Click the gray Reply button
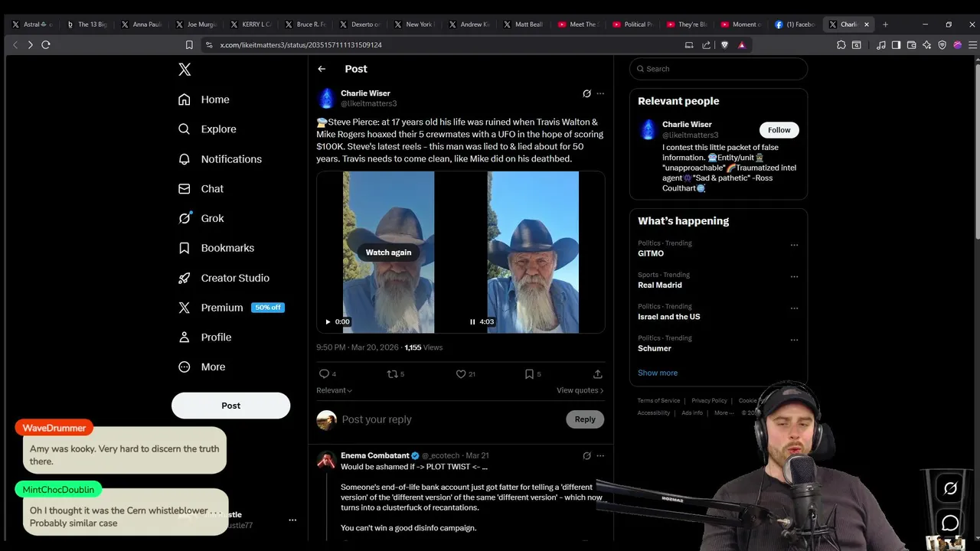 click(x=585, y=419)
